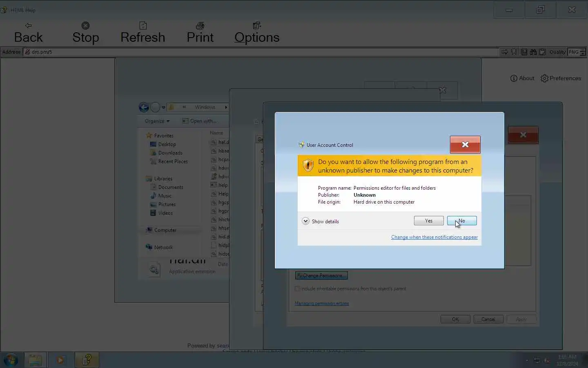
Task: Click the Stop toolbar button
Action: [86, 33]
